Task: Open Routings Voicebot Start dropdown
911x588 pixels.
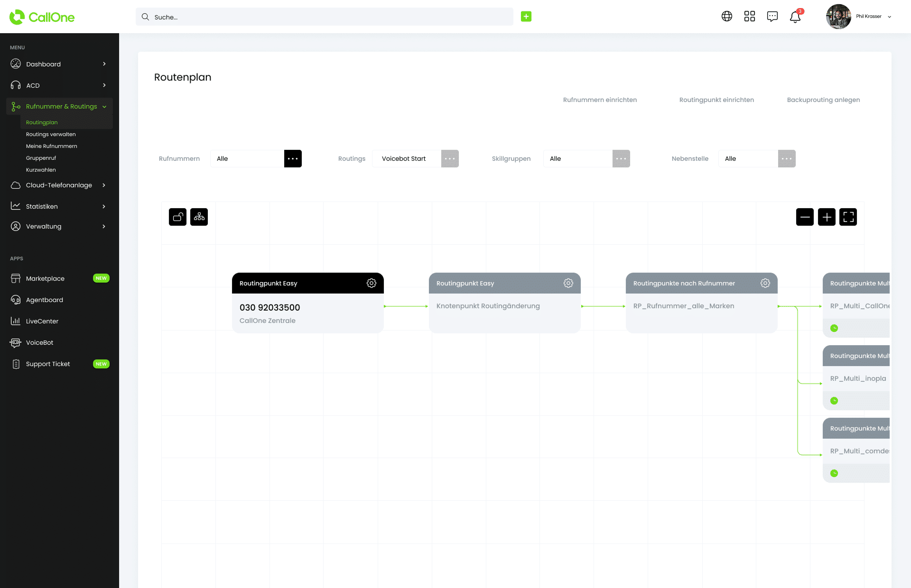Action: [x=450, y=159]
